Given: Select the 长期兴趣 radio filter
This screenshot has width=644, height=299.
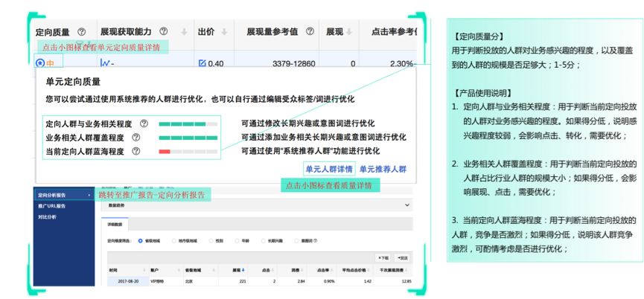Looking at the screenshot, I should coord(264,241).
